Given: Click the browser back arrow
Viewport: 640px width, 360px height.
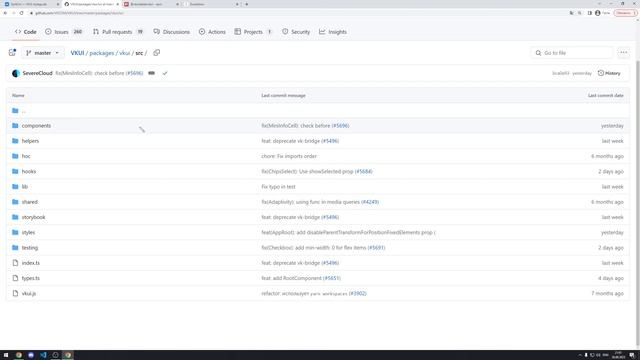Looking at the screenshot, I should pos(5,13).
